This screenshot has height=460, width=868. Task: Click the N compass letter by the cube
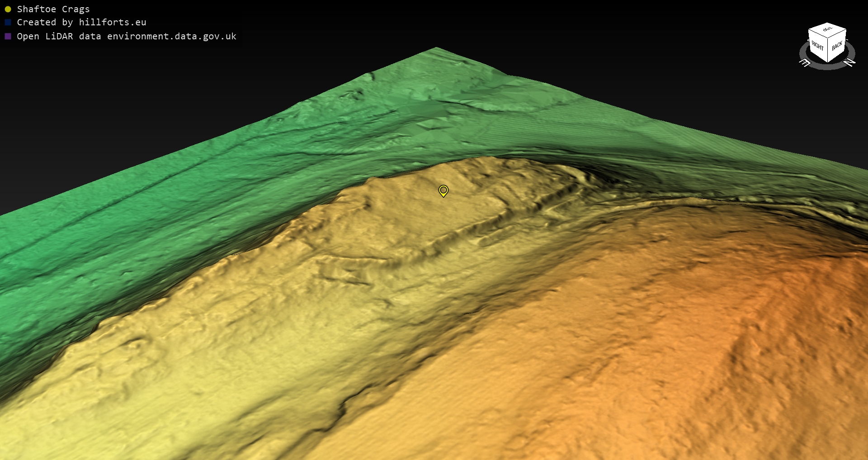point(849,62)
